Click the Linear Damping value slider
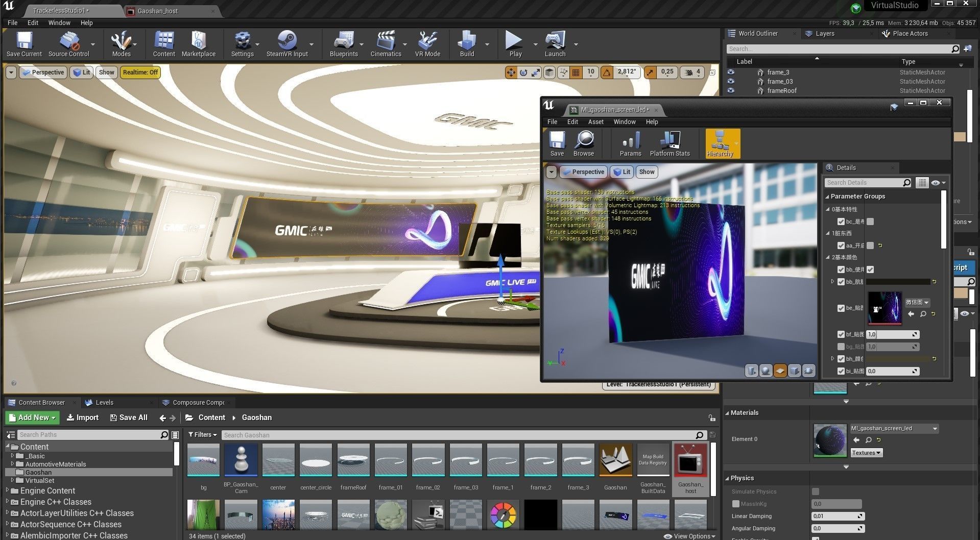The width and height of the screenshot is (980, 540). pyautogui.click(x=838, y=516)
